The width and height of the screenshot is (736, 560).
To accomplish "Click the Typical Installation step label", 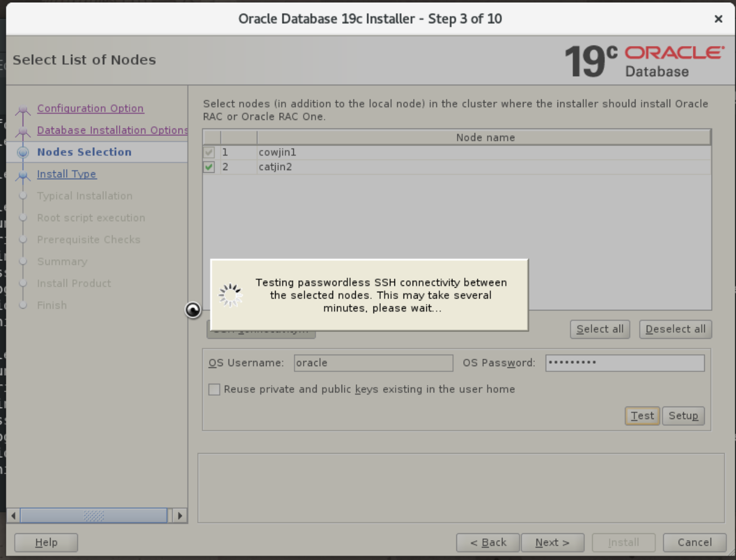I will (85, 196).
